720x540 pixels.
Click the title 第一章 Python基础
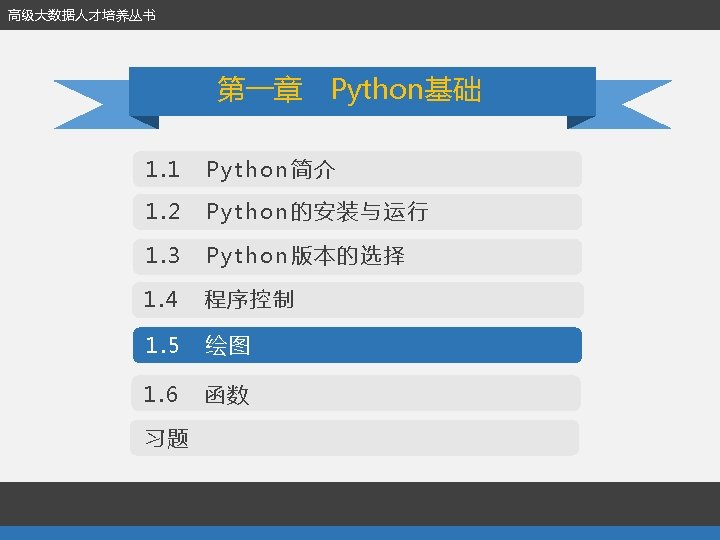pos(349,89)
